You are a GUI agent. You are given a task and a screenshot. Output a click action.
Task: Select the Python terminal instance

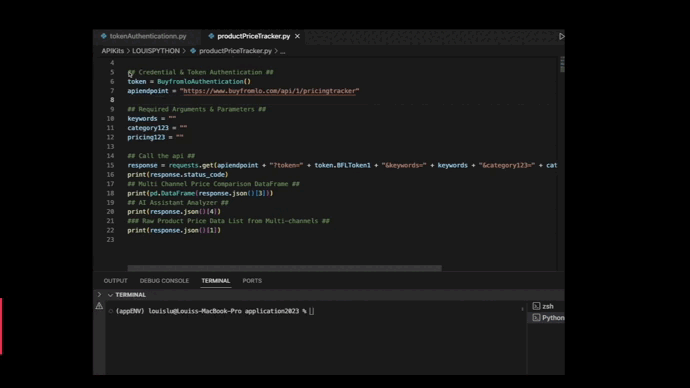click(x=547, y=318)
